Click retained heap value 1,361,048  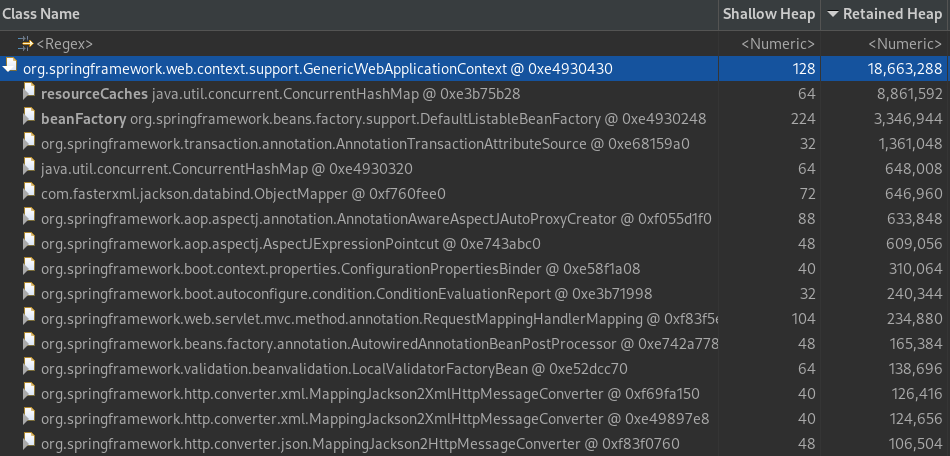909,144
